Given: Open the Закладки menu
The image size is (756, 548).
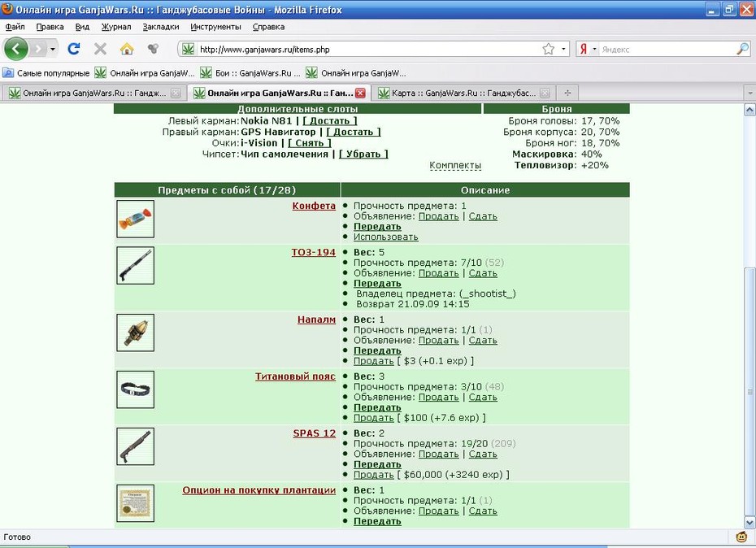Looking at the screenshot, I should [161, 27].
